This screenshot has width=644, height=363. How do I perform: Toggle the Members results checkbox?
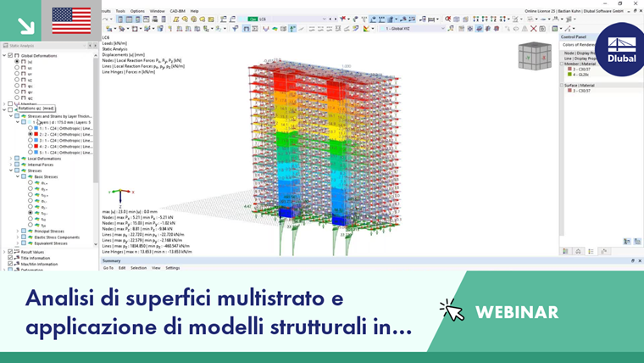click(10, 104)
